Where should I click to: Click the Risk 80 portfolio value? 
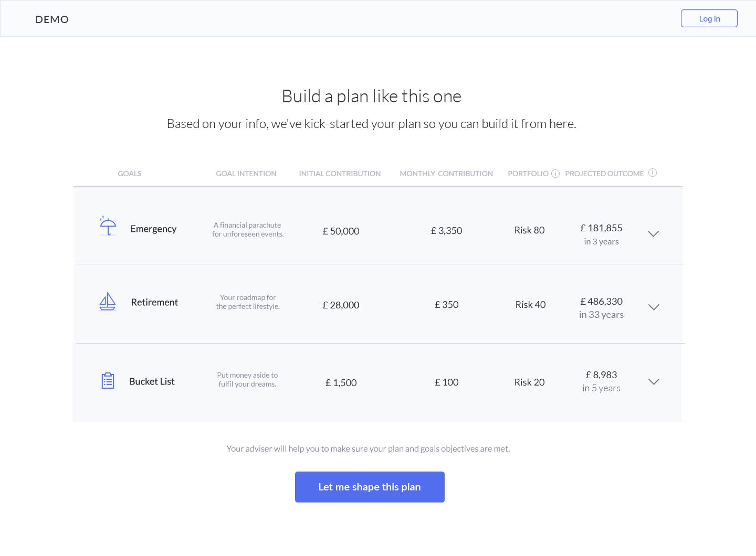(x=529, y=230)
